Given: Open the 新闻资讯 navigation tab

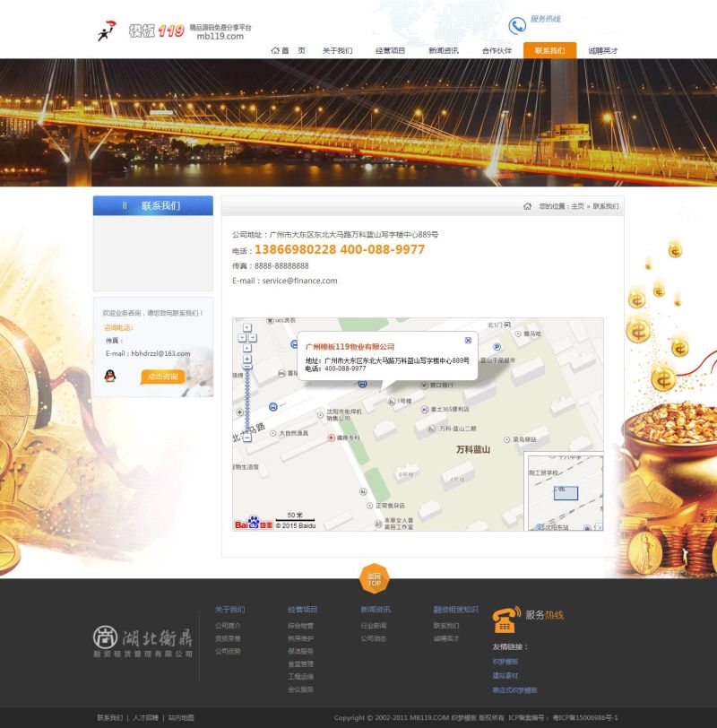Looking at the screenshot, I should point(443,50).
